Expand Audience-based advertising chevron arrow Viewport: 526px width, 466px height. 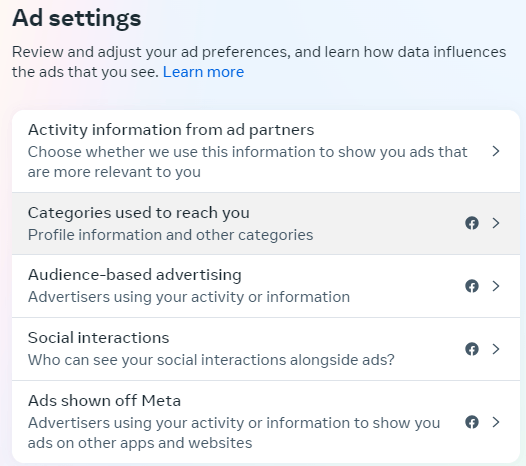click(x=496, y=286)
